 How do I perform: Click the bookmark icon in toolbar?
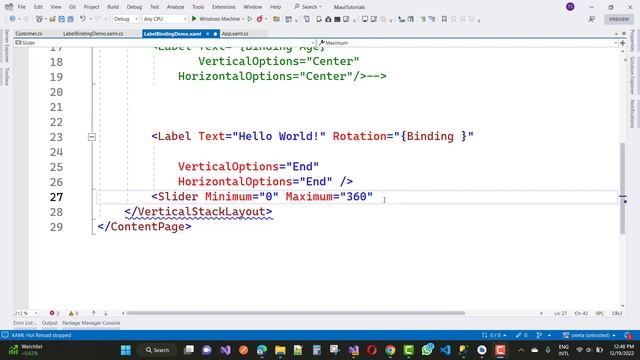[444, 19]
